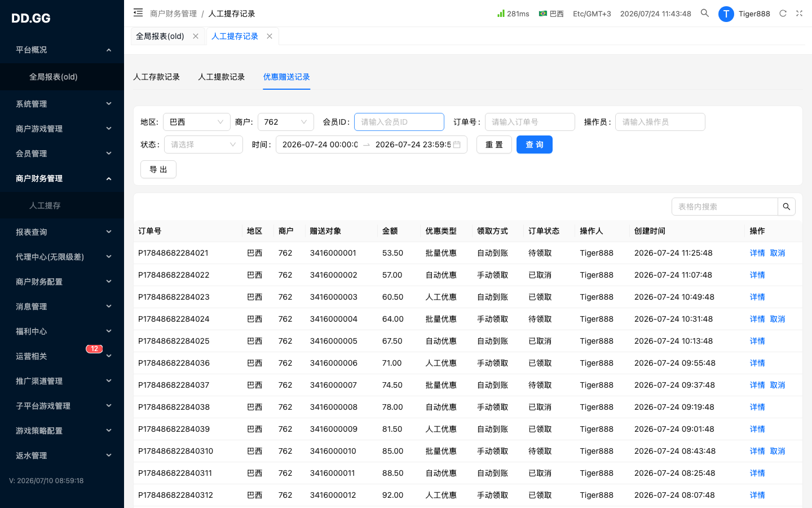Close the 全局报表(old) tab
812x508 pixels.
196,36
